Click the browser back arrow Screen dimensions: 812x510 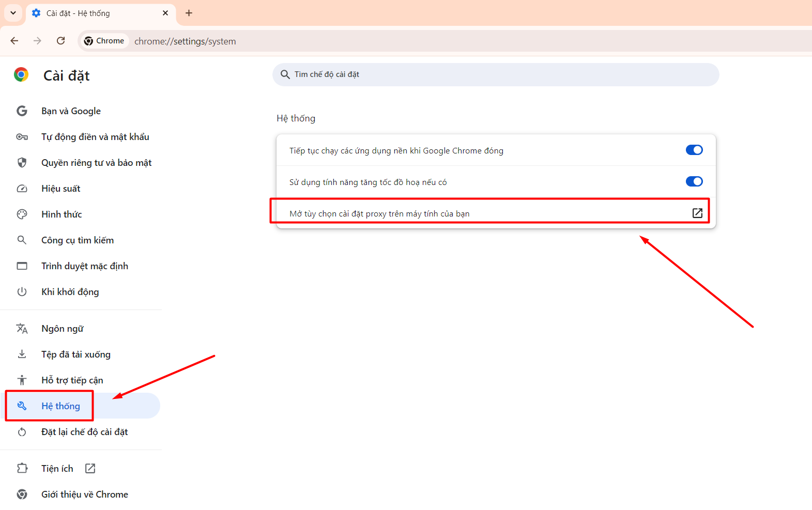tap(14, 41)
